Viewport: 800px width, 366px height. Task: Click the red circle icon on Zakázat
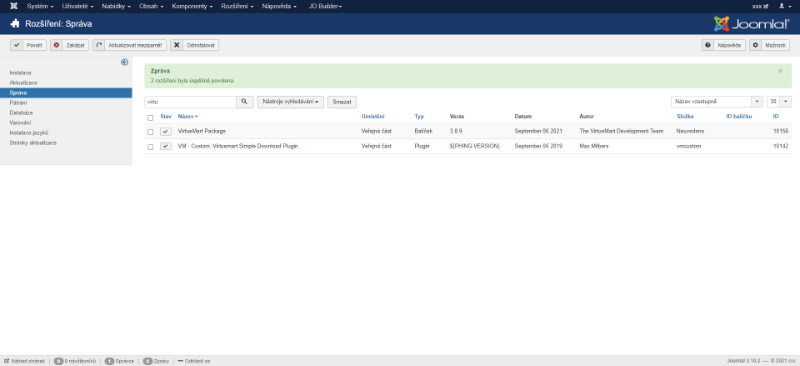tap(57, 45)
